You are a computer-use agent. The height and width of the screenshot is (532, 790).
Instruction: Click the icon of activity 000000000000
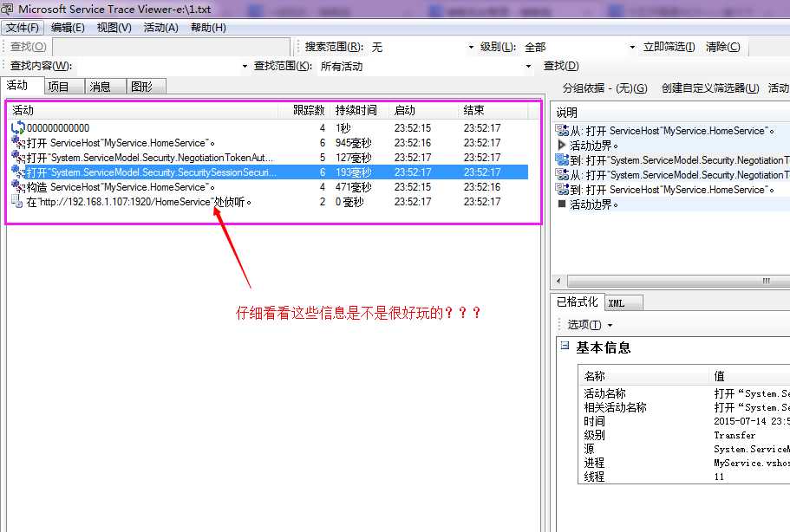(x=17, y=128)
